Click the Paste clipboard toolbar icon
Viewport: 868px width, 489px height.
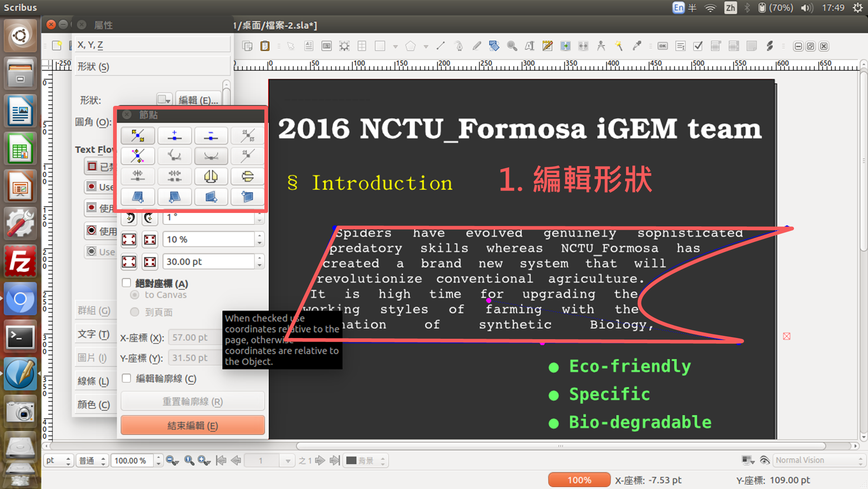(x=265, y=46)
